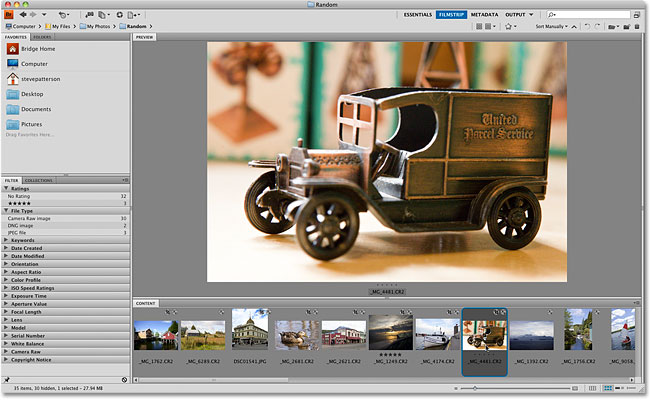The width and height of the screenshot is (650, 400).
Task: Click My Files in the path bar
Action: pyautogui.click(x=58, y=26)
